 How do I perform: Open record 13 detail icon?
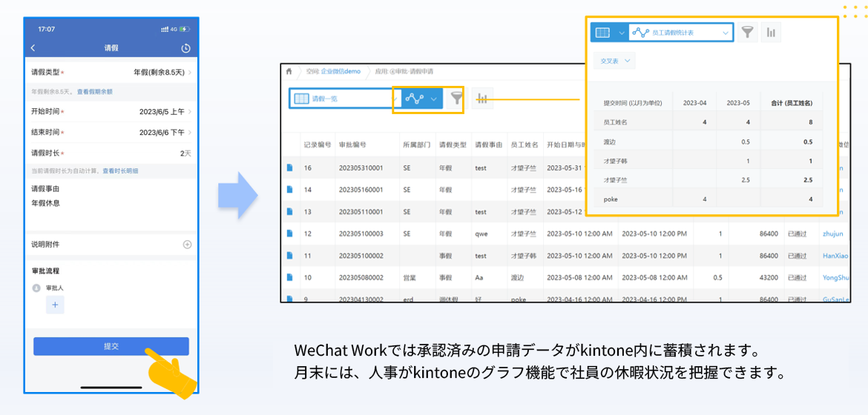point(289,211)
